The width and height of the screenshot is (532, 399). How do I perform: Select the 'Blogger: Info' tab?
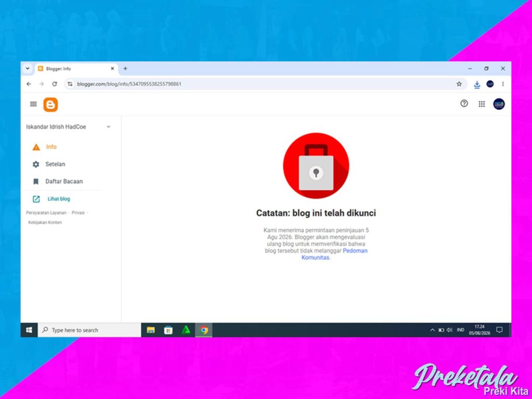[76, 69]
